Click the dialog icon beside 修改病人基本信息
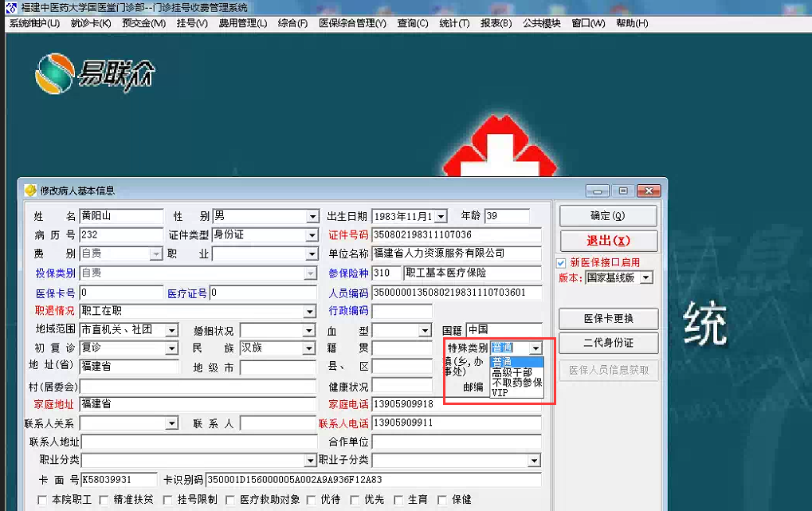 pyautogui.click(x=30, y=191)
